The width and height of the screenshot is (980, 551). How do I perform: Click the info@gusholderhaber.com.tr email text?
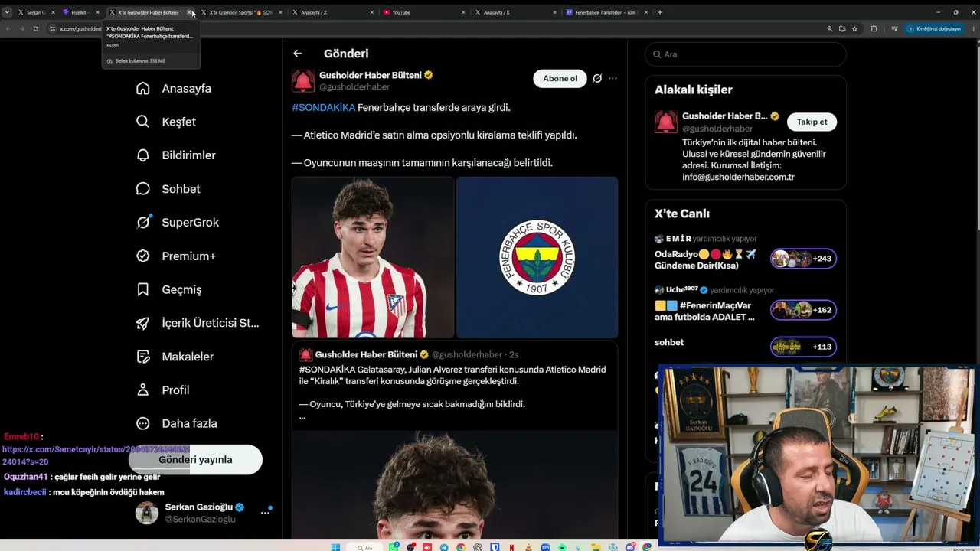[x=738, y=177]
